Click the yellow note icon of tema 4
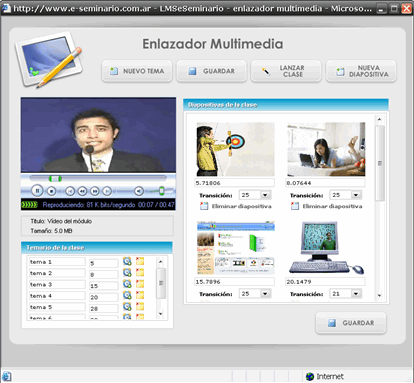The width and height of the screenshot is (414, 383). 140,295
